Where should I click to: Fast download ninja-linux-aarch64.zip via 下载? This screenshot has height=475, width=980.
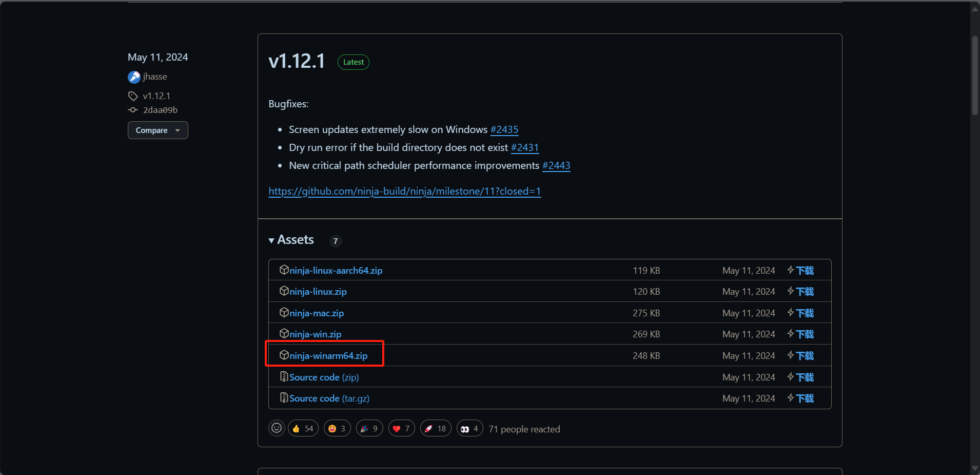(801, 271)
